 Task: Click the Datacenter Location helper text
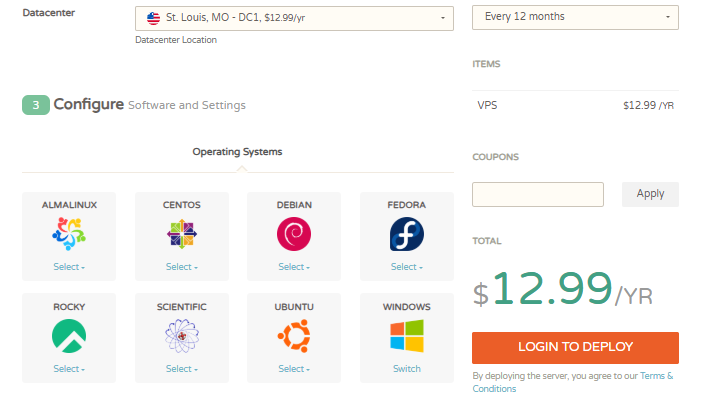click(176, 40)
